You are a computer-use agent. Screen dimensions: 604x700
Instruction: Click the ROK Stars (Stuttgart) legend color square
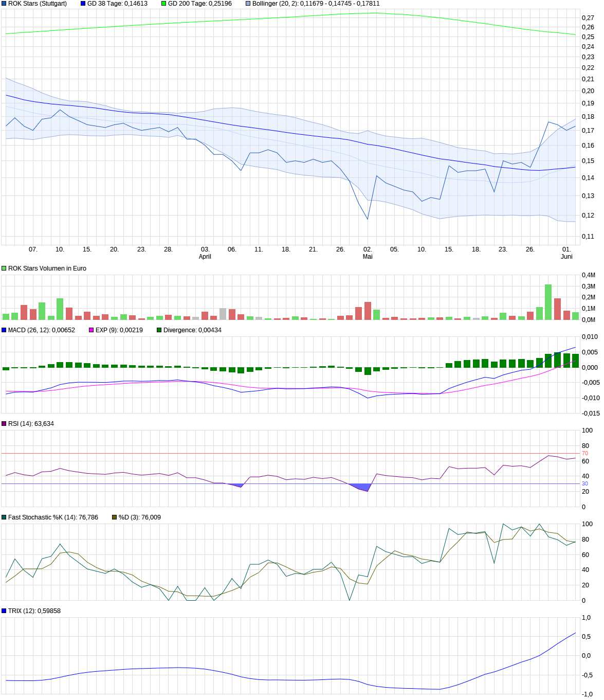point(4,4)
